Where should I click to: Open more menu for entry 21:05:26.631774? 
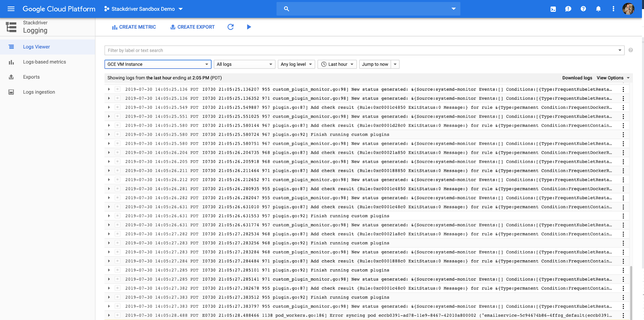point(623,225)
